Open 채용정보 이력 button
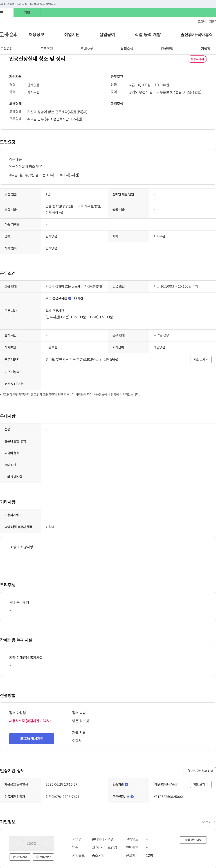 193,840
